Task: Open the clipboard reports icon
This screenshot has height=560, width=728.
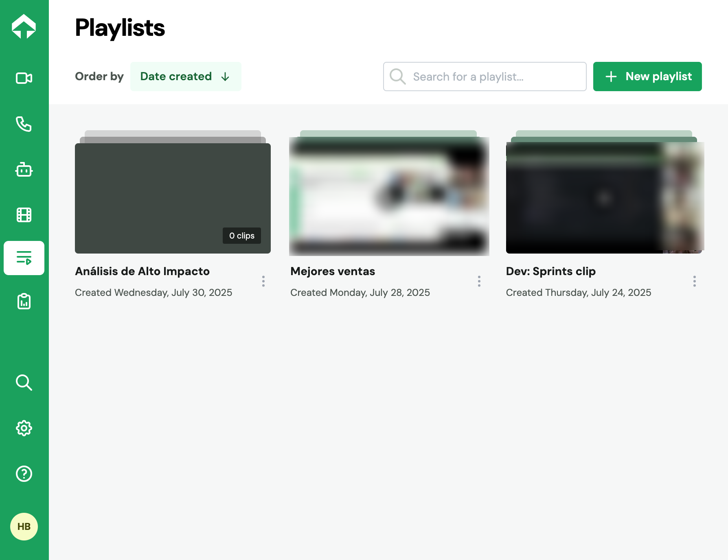Action: (x=24, y=302)
